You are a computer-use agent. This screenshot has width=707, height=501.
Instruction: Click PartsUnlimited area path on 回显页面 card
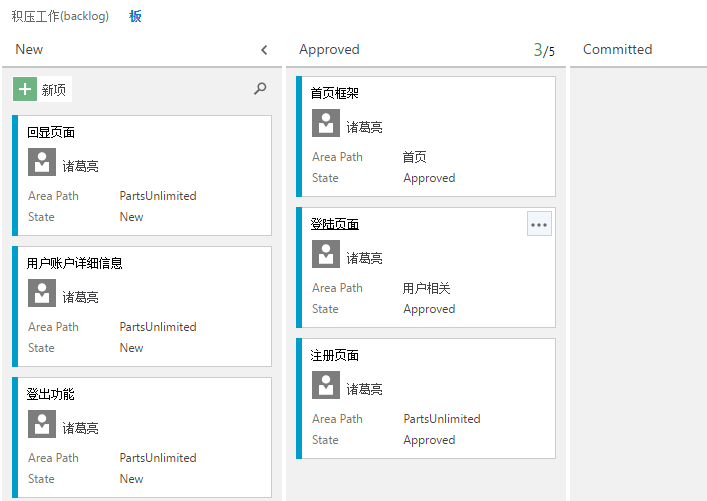point(158,196)
